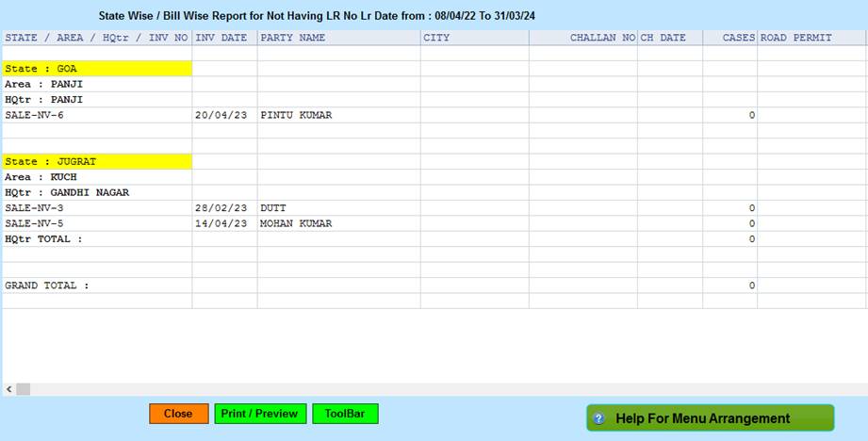Image resolution: width=868 pixels, height=441 pixels.
Task: Click the horizontal scrollbar thumb
Action: pos(24,388)
